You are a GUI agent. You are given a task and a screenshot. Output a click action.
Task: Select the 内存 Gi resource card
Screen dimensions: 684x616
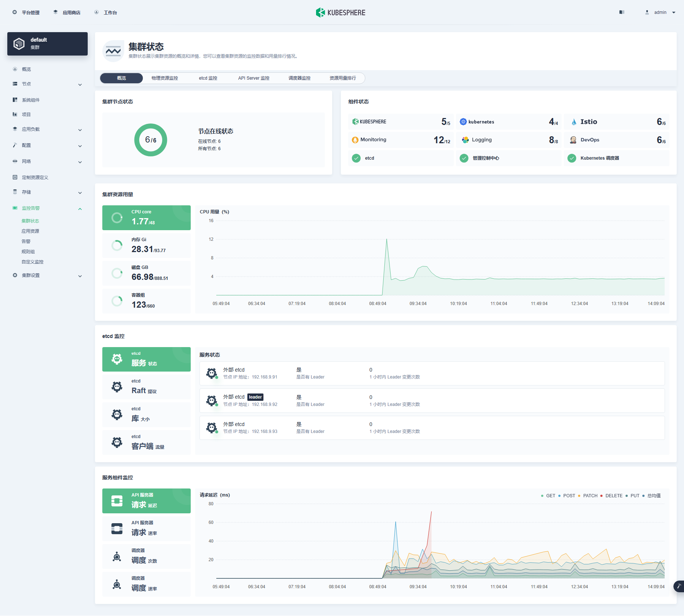click(146, 246)
